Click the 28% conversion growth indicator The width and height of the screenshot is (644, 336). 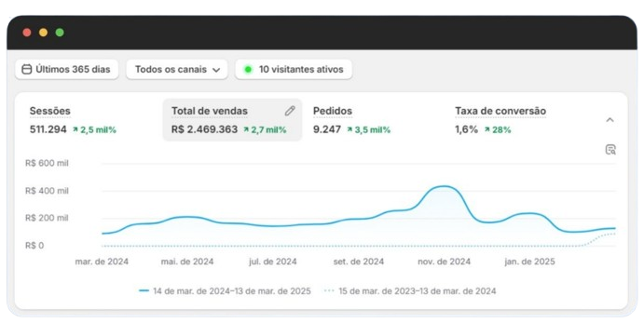[x=498, y=130]
